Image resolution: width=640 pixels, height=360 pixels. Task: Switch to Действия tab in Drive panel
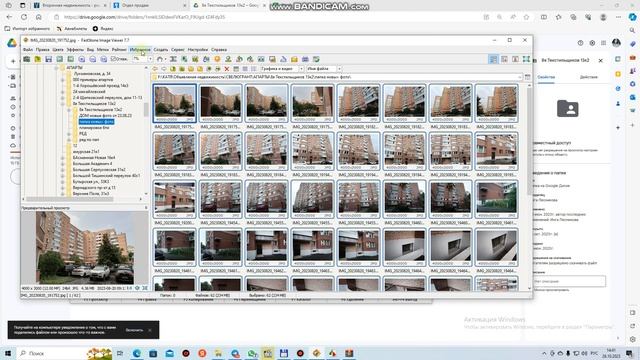click(589, 77)
